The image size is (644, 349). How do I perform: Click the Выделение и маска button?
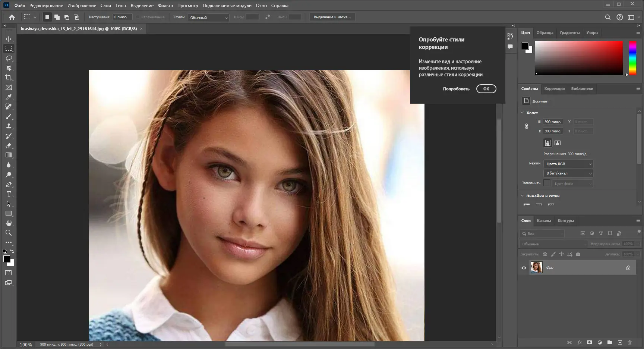pyautogui.click(x=332, y=17)
